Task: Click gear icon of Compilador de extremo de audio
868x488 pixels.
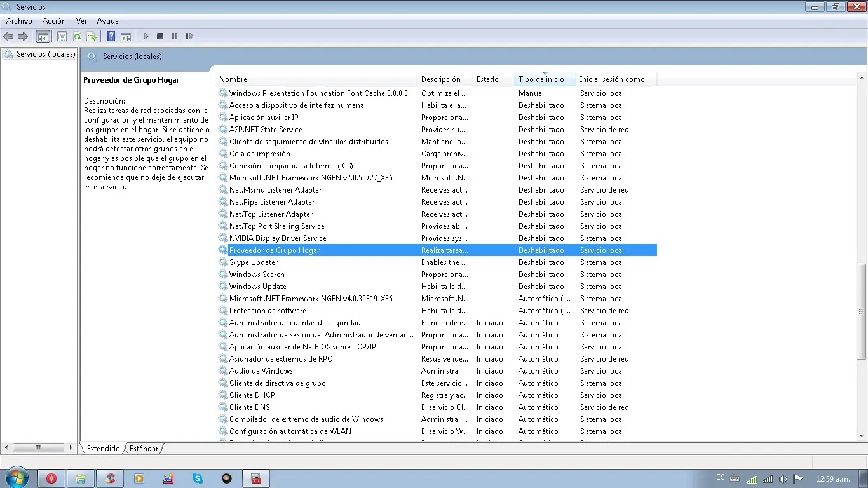Action: [x=223, y=419]
